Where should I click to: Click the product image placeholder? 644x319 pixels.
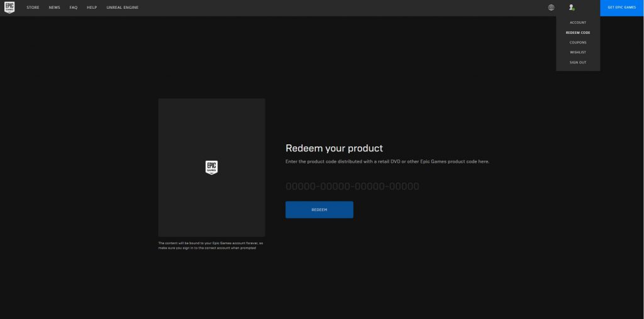pos(211,201)
